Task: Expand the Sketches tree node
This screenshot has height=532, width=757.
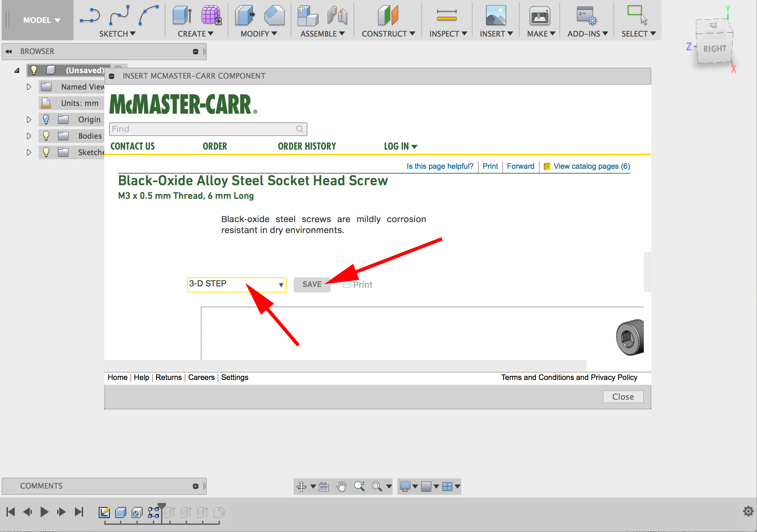Action: coord(29,152)
